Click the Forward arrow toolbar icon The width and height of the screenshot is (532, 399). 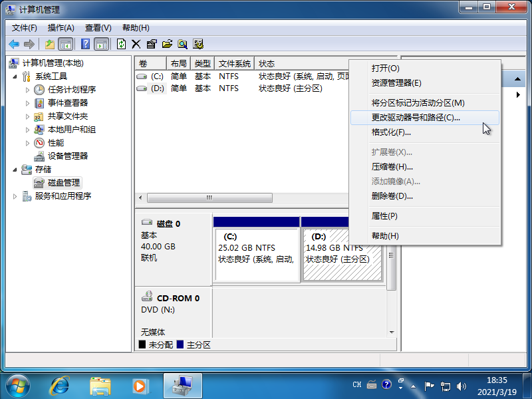pos(29,44)
